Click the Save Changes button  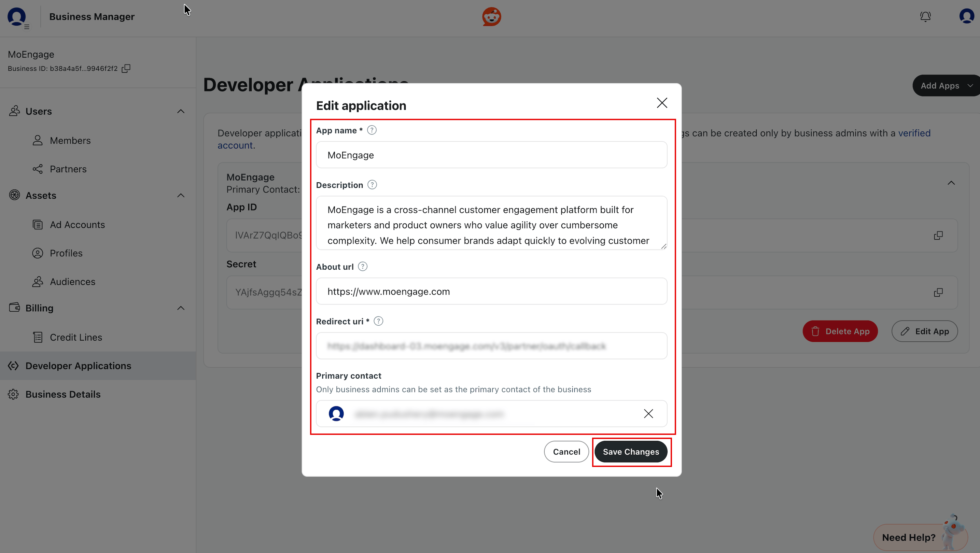[631, 452]
